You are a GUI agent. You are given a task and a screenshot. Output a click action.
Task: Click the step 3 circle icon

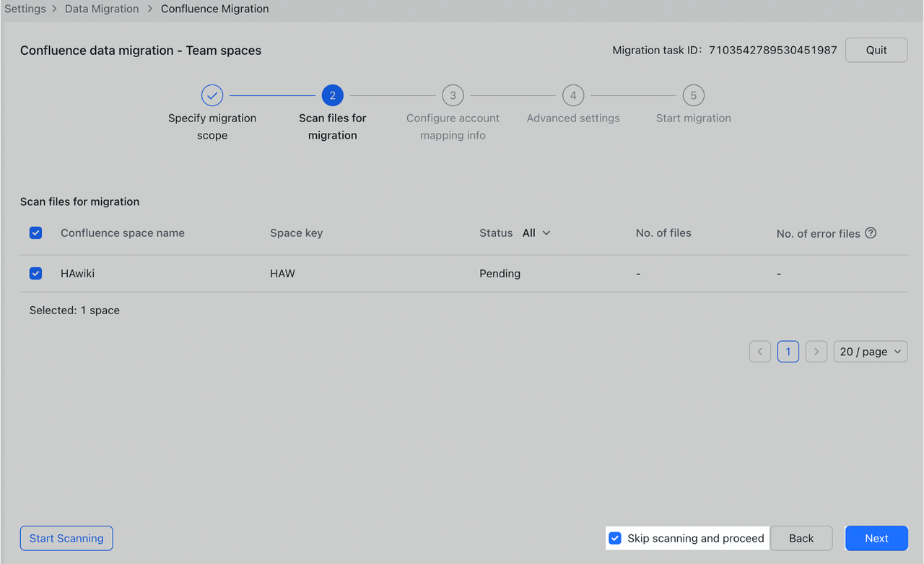click(x=453, y=95)
